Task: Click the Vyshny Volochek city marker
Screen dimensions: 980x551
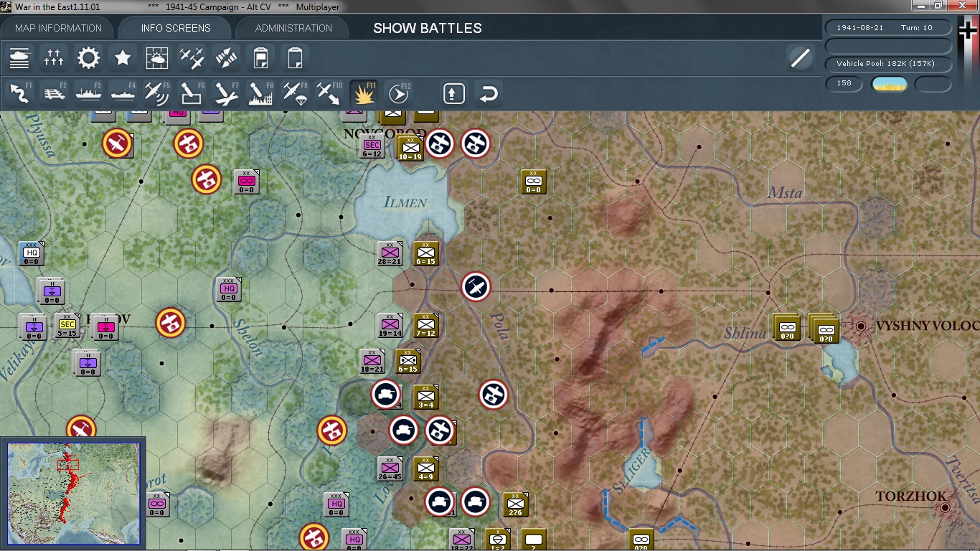Action: coord(862,326)
